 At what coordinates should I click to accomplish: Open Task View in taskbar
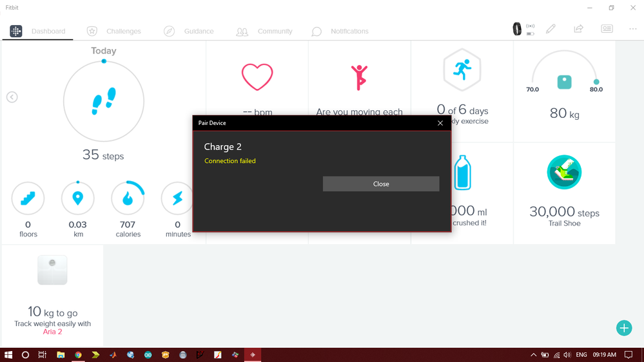coord(43,355)
